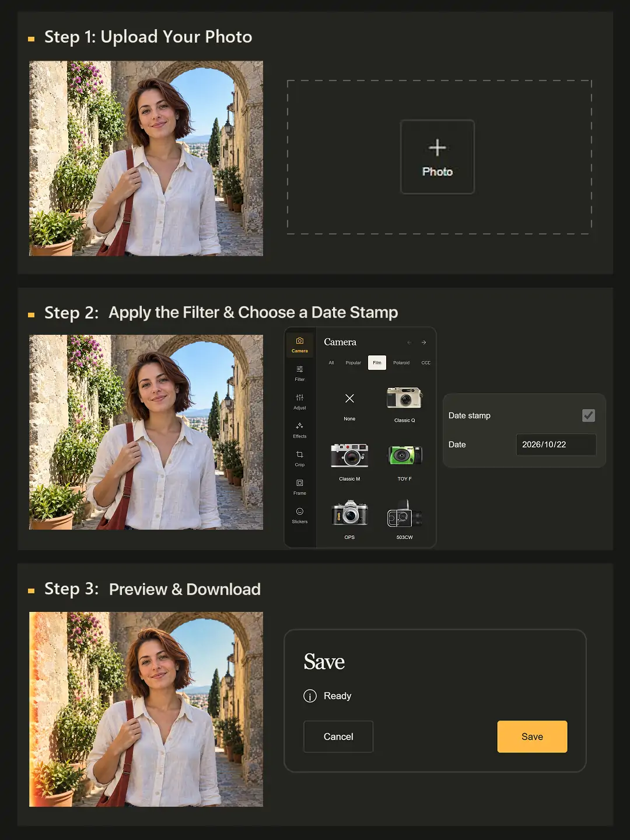Switch to the CCD camera tab
630x840 pixels.
426,363
